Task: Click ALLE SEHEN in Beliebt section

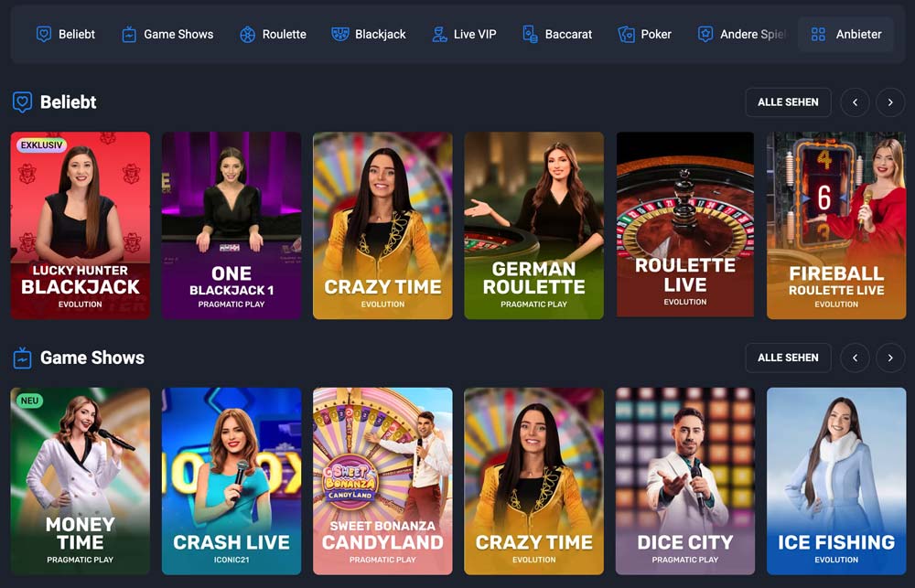Action: 788,102
